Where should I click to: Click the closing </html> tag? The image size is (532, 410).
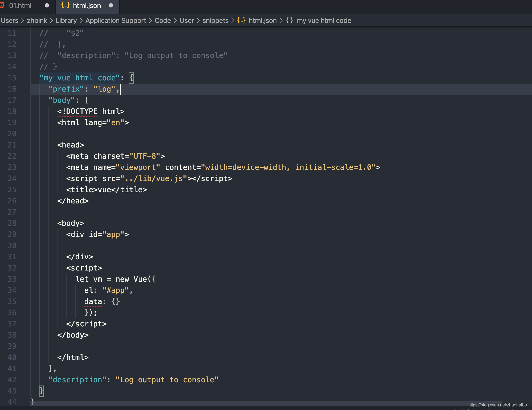tap(73, 357)
